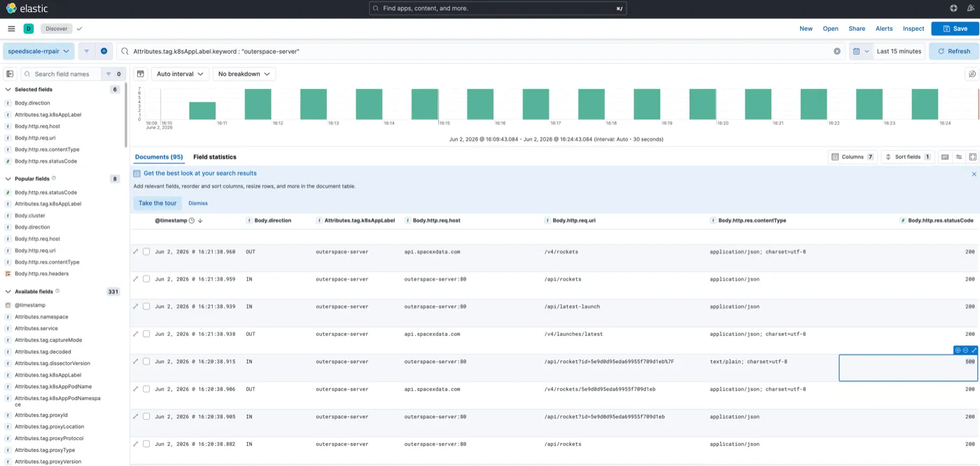Image resolution: width=980 pixels, height=466 pixels.
Task: Filter for value 500 plus icon
Action: point(958,350)
